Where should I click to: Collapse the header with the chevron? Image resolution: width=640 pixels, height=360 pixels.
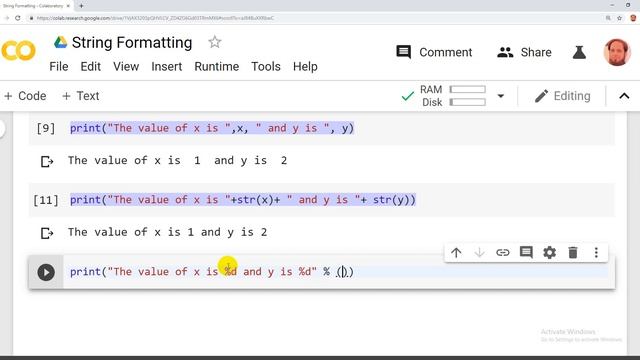(x=624, y=96)
